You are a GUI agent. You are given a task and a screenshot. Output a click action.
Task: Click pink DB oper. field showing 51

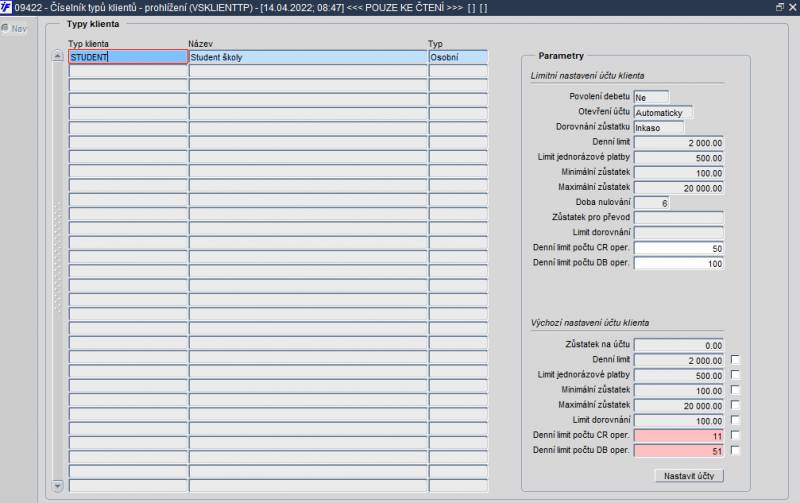click(x=679, y=451)
